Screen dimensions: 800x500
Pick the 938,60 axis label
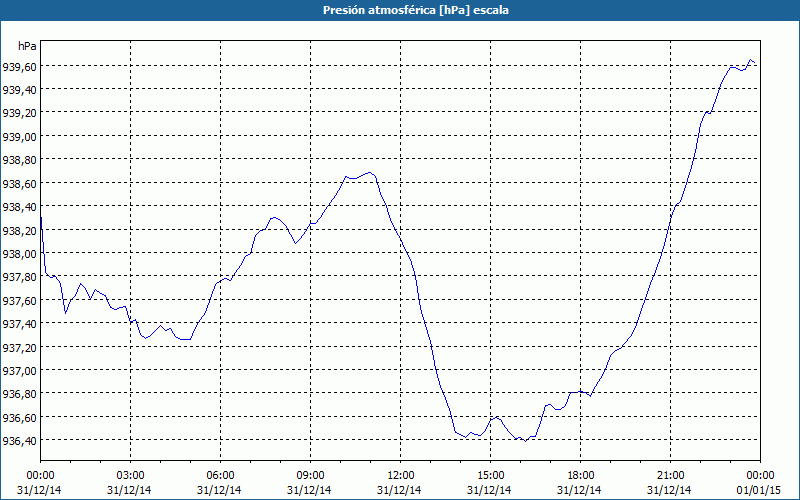pos(19,184)
